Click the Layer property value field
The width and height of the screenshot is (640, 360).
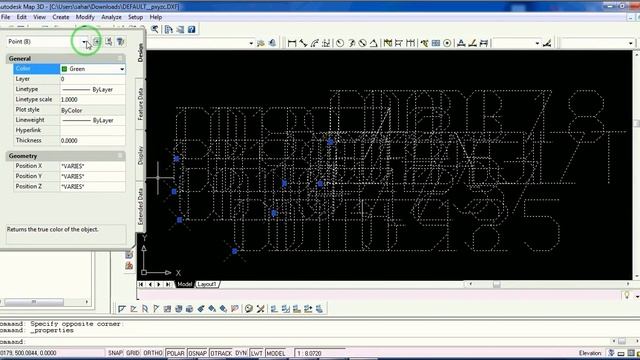tap(92, 79)
